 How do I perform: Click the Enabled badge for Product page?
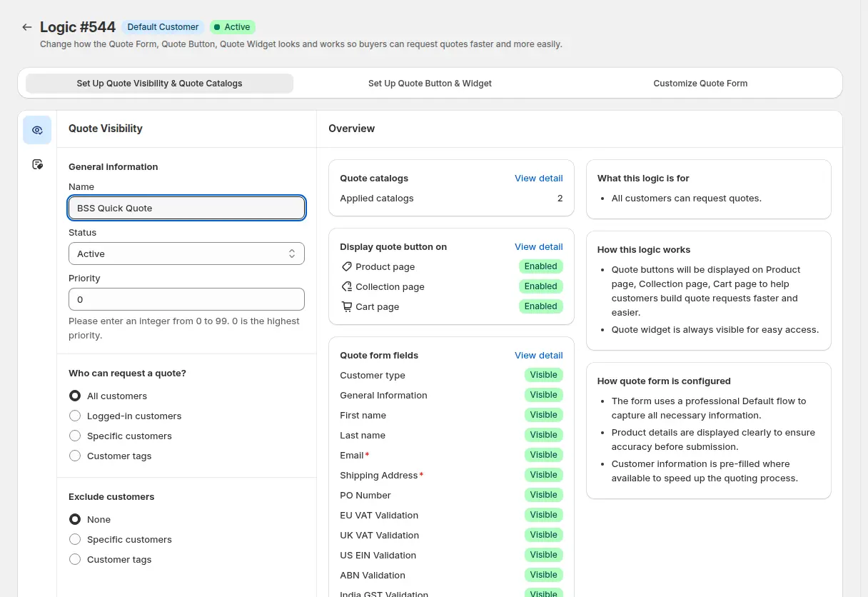click(x=540, y=266)
